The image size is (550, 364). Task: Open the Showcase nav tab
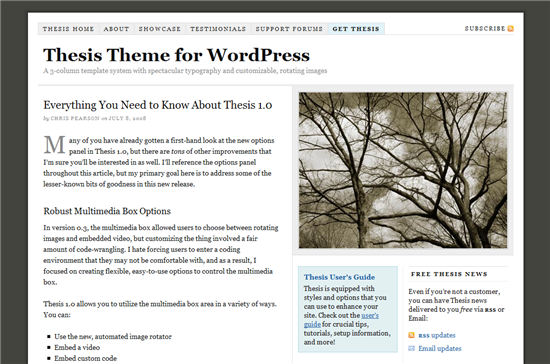160,29
